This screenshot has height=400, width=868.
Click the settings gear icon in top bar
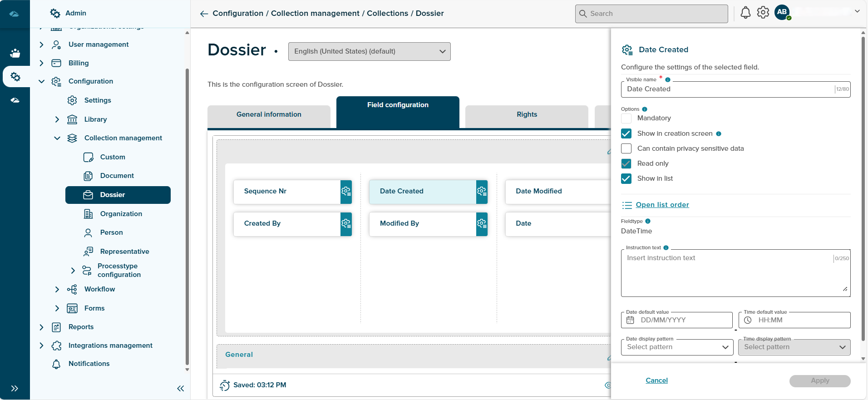coord(763,13)
